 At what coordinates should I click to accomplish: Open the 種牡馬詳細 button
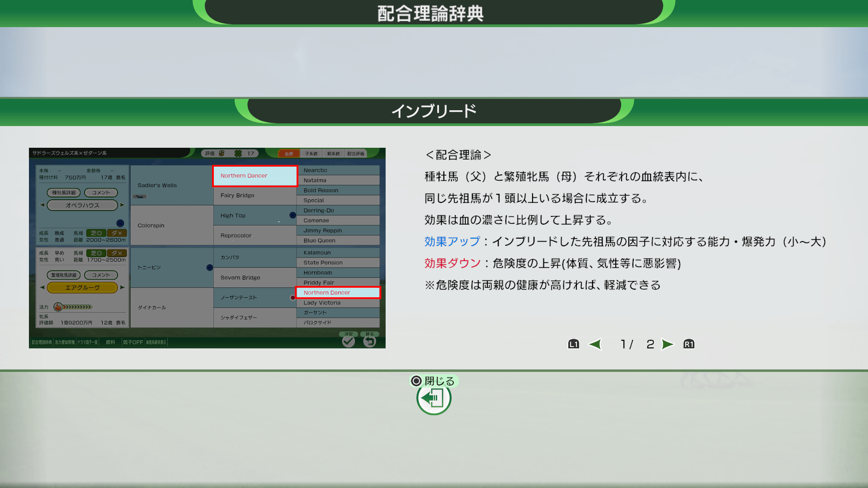click(64, 192)
